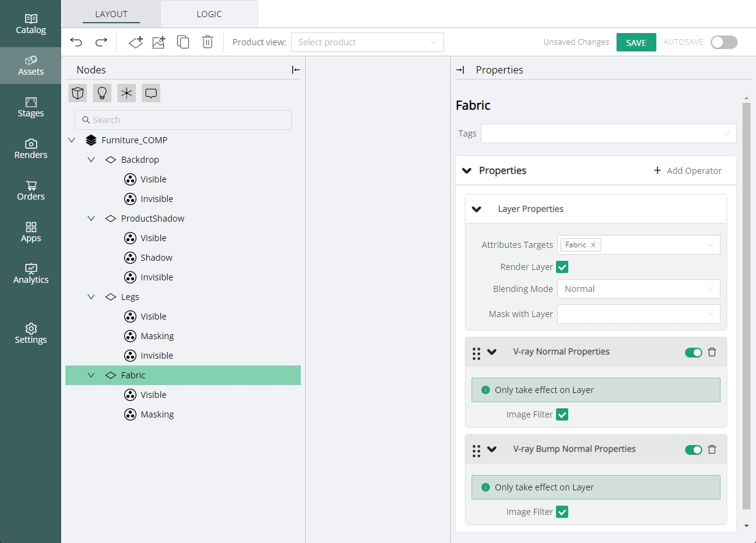Click the undo arrow icon

(x=76, y=42)
